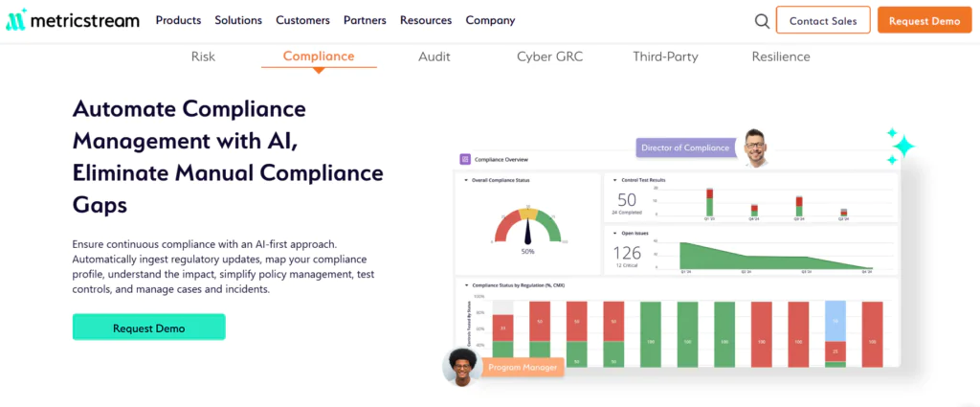Click the orange Request Demo button
The width and height of the screenshot is (980, 407).
click(x=924, y=20)
